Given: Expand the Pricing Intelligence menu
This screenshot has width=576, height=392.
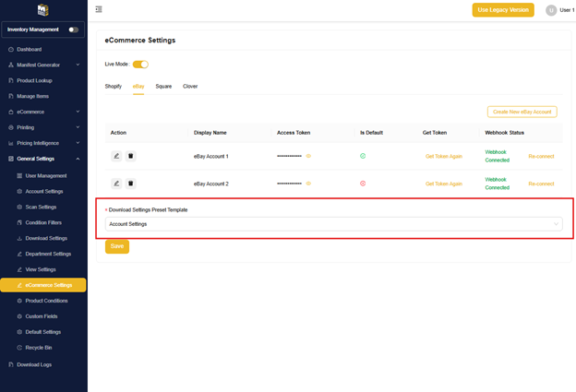Looking at the screenshot, I should click(x=78, y=143).
